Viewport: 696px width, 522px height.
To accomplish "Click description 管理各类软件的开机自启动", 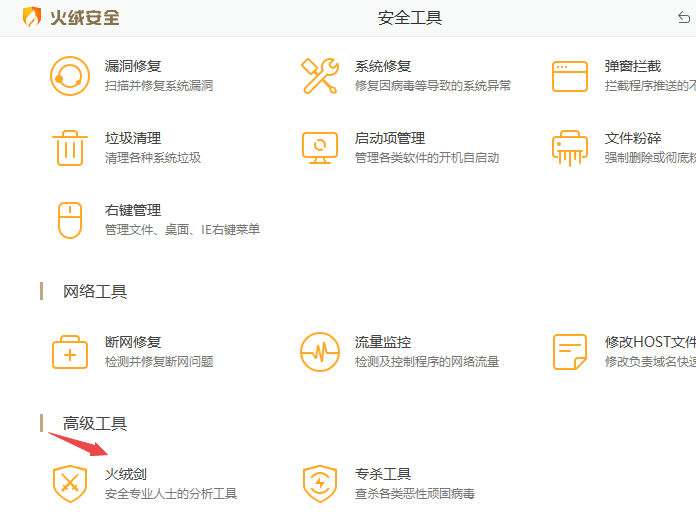I will pyautogui.click(x=427, y=158).
